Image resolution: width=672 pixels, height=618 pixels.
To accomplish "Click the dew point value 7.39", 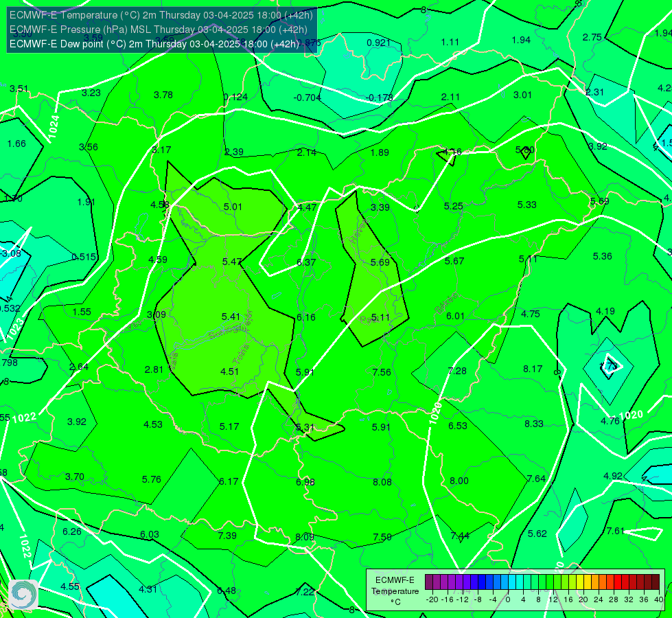I will 227,536.
